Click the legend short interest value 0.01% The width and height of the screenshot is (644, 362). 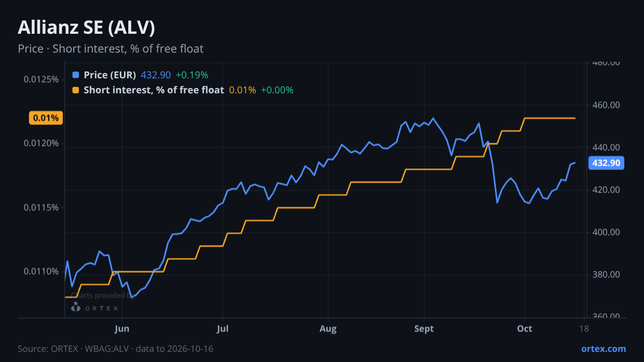(243, 90)
